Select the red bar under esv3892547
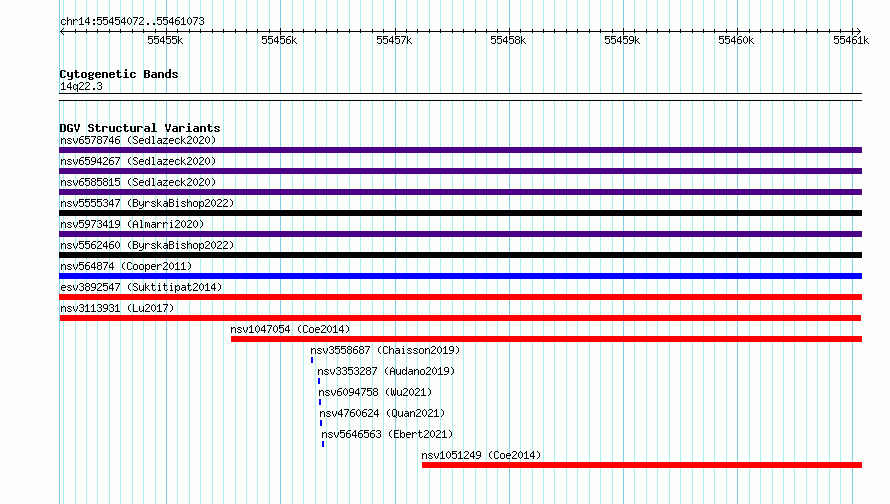This screenshot has width=890, height=504. click(460, 297)
